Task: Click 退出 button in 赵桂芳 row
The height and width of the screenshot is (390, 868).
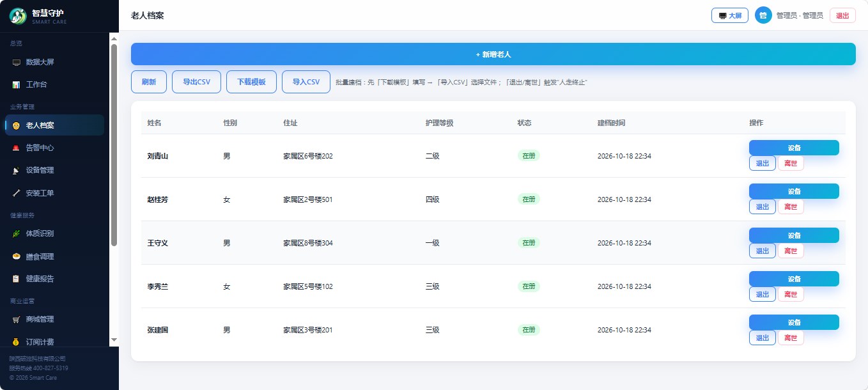Action: coord(763,207)
